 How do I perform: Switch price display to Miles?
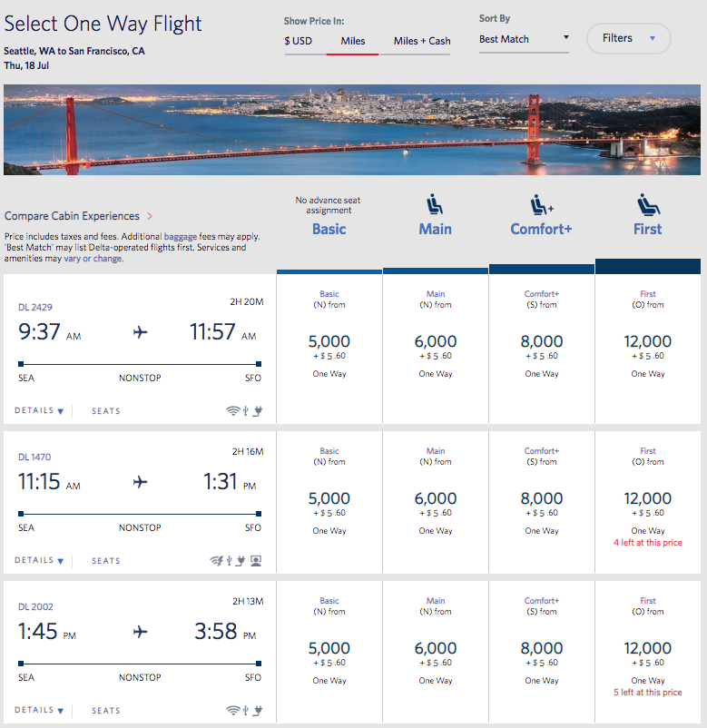pyautogui.click(x=353, y=41)
